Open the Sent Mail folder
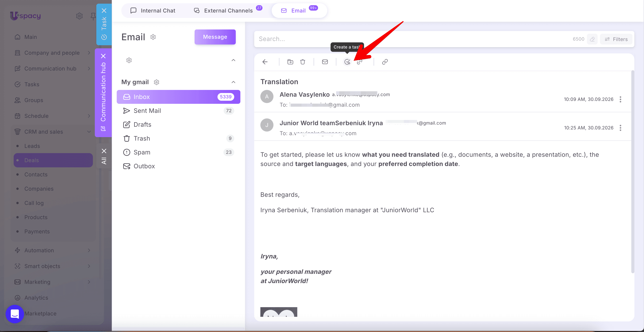Image resolution: width=644 pixels, height=332 pixels. tap(178, 111)
